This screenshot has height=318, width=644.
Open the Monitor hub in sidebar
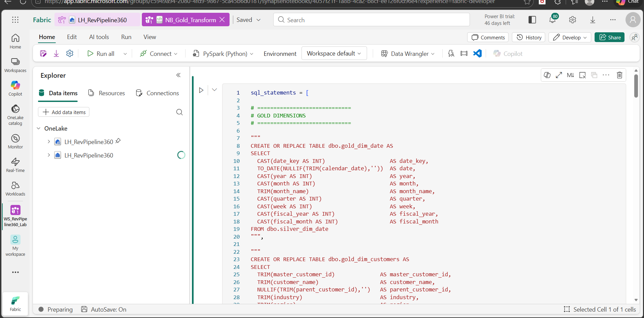(x=15, y=141)
